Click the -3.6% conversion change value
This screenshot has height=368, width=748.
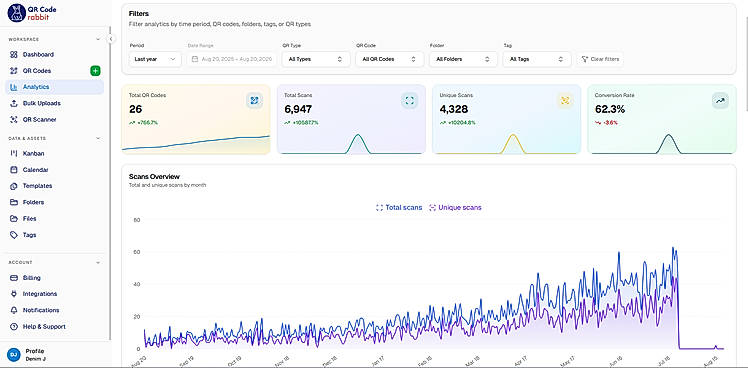coord(612,123)
